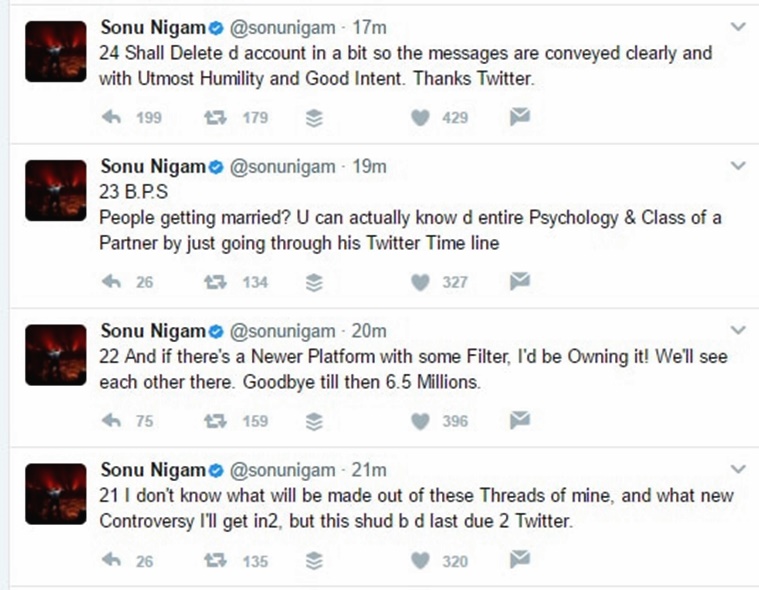
Task: Retweet the 'Newer Platform' tweet with 159 retweets
Action: coord(215,421)
